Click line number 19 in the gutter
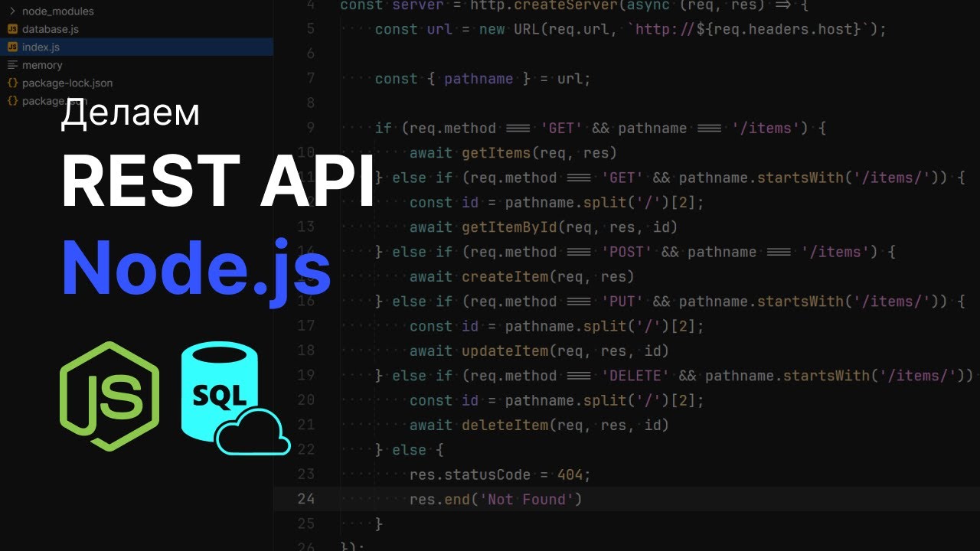This screenshot has width=980, height=551. click(305, 376)
